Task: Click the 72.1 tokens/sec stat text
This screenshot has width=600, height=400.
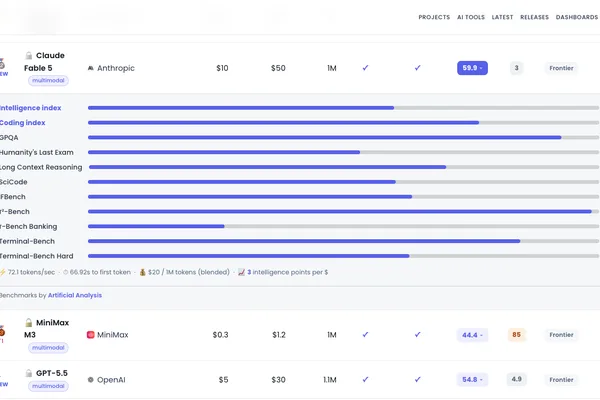Action: click(x=31, y=272)
